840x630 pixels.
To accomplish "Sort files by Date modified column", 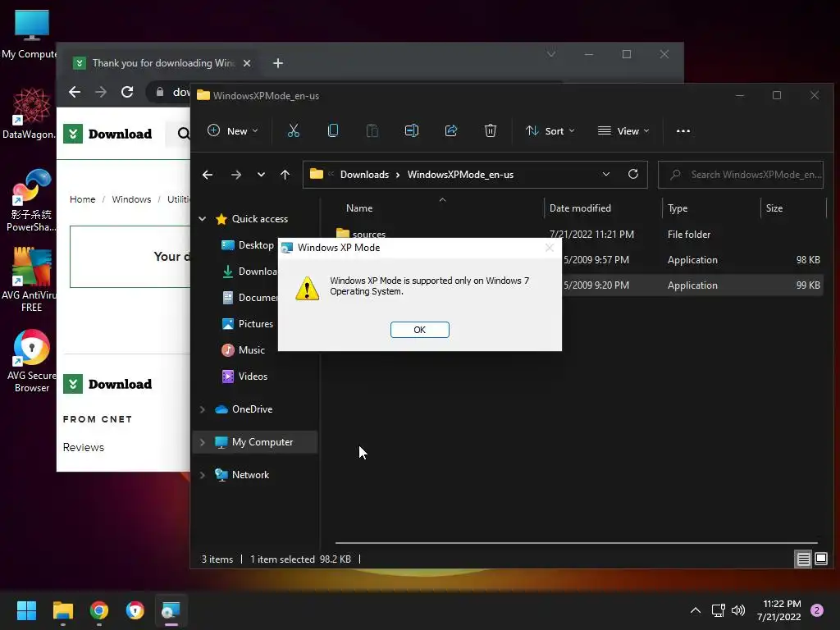I will (580, 208).
